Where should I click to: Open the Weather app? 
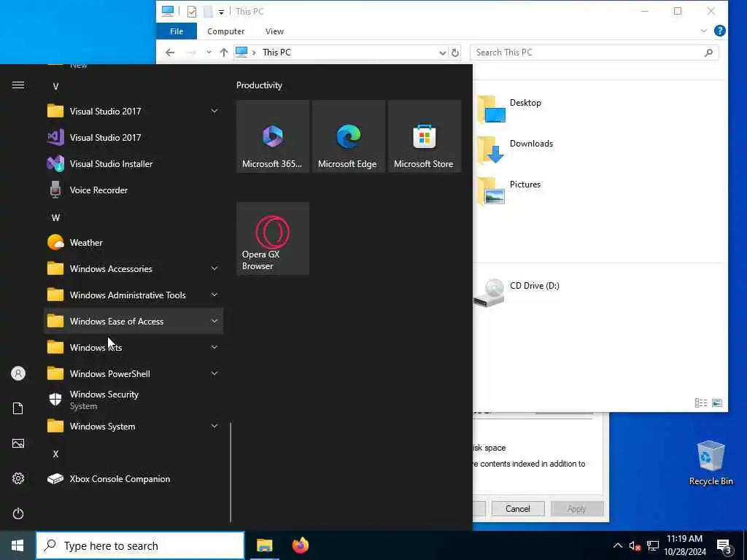tap(133, 242)
